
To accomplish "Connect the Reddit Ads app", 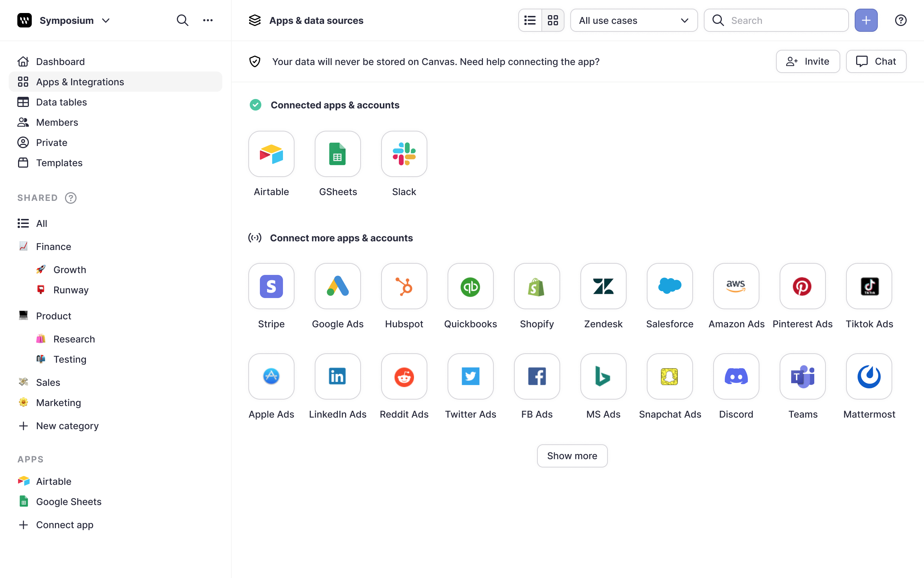I will tap(404, 376).
